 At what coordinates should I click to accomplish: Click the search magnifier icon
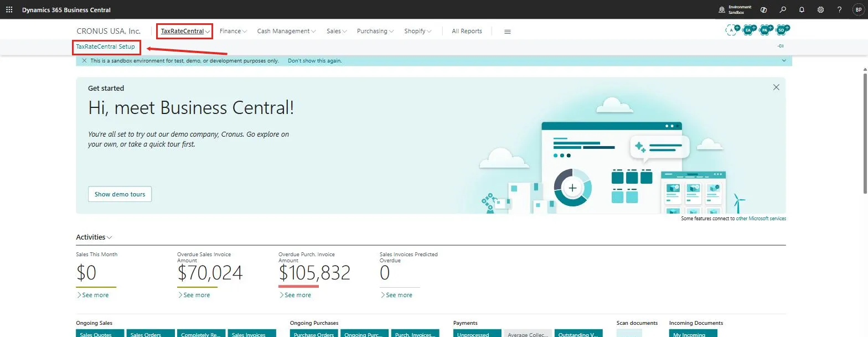click(783, 10)
